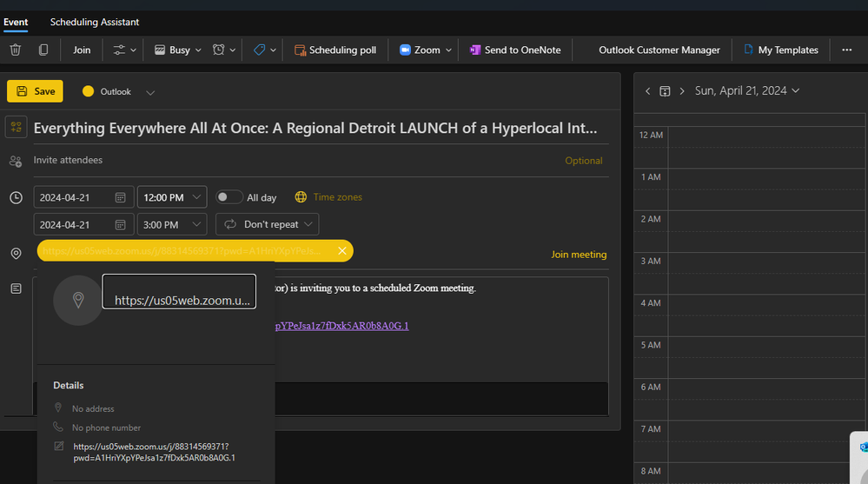
Task: Remove the Zoom location chip with X
Action: (x=342, y=251)
